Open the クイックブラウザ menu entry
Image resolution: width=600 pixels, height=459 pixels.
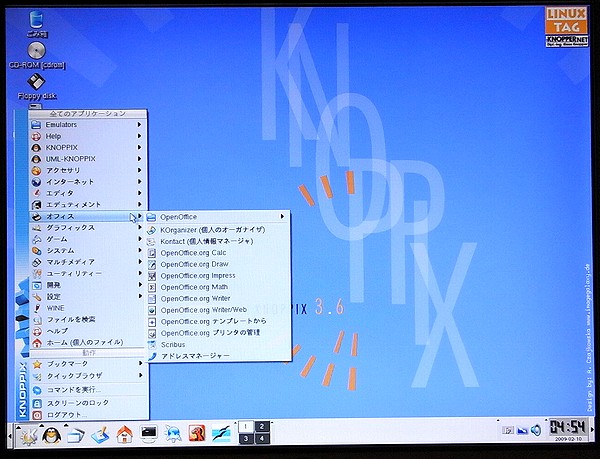88,376
